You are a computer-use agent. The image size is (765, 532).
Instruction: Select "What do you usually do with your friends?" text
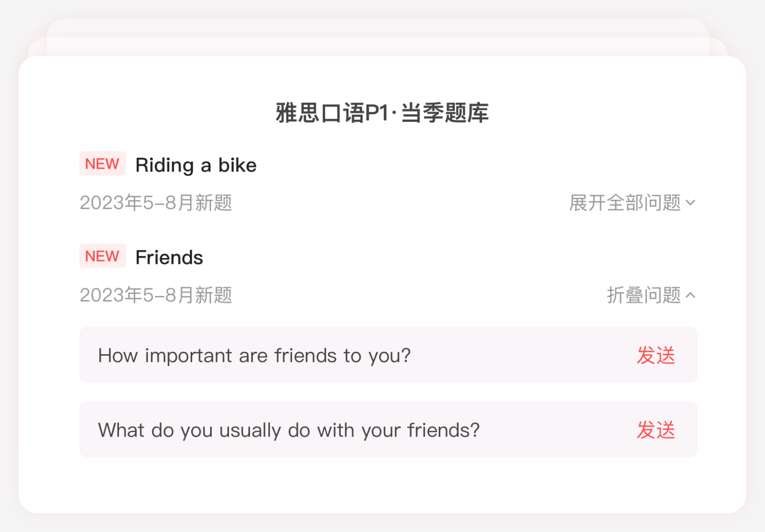click(289, 430)
